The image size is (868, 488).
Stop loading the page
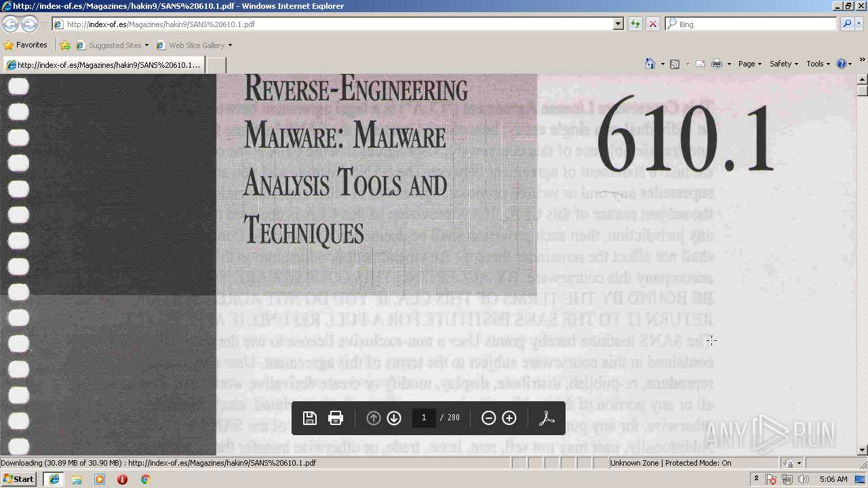click(652, 24)
